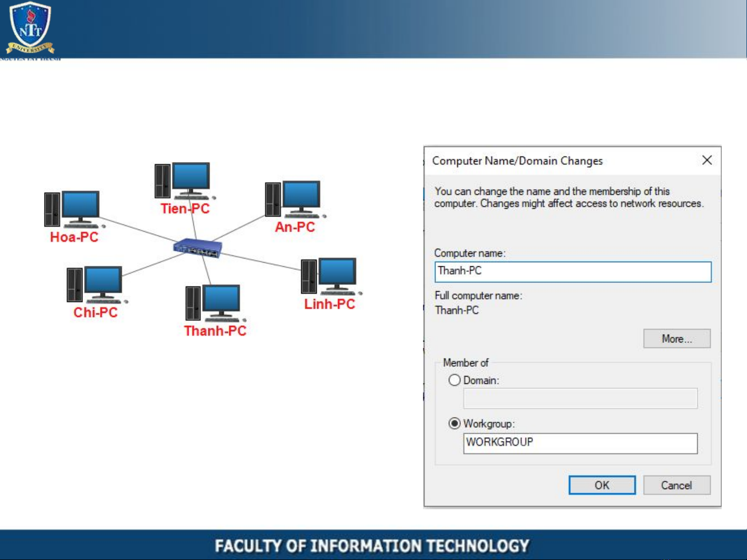Click the WORKGROUP name text field
Viewport: 747px width, 560px height.
(580, 443)
